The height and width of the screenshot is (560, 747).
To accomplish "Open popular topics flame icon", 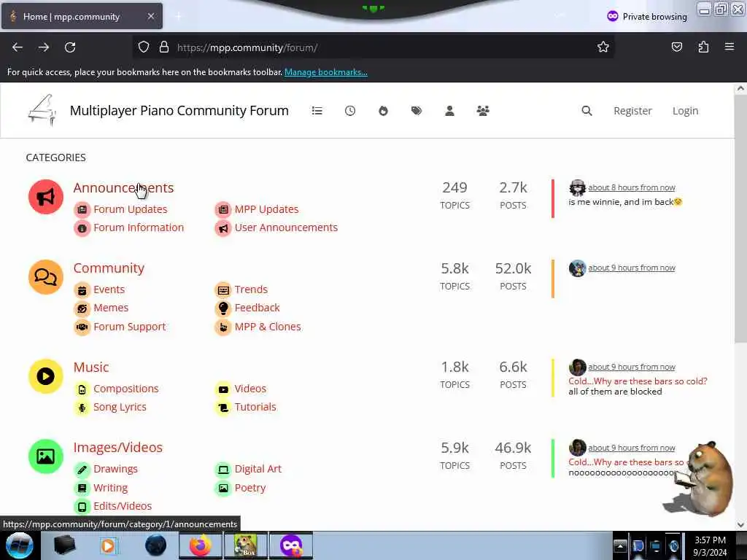I will click(383, 111).
